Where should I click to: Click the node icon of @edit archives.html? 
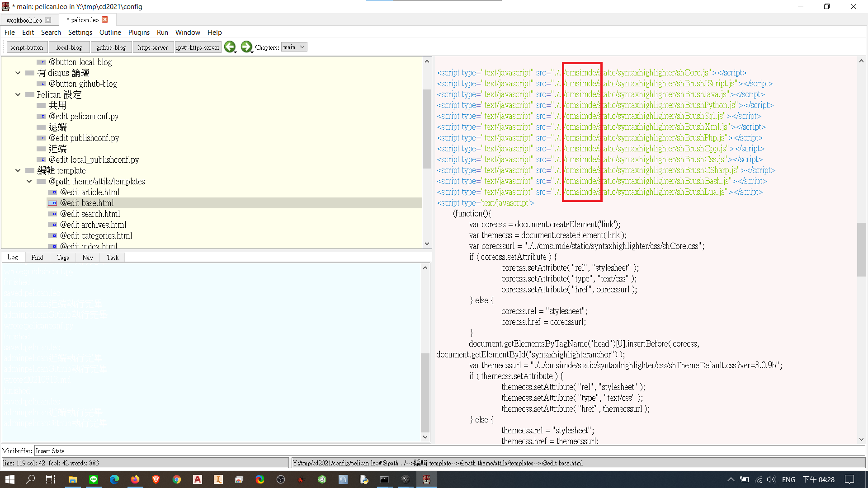(x=52, y=225)
